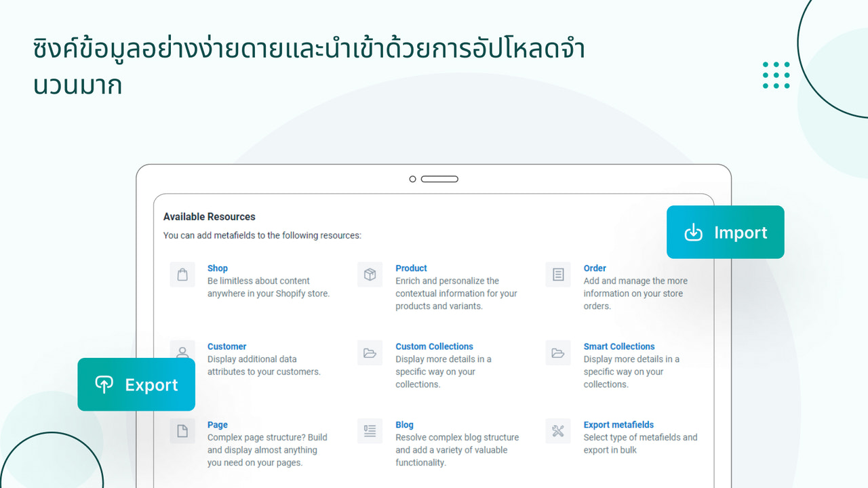Screen dimensions: 868x488
Task: Click the Thai headline text at top
Action: (x=309, y=67)
